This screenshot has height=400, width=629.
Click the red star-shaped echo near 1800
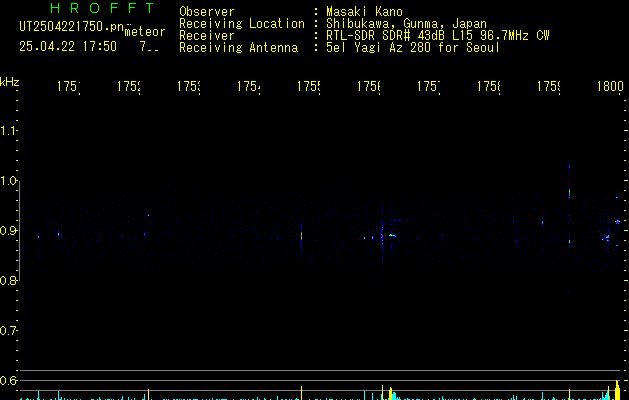pyautogui.click(x=617, y=221)
